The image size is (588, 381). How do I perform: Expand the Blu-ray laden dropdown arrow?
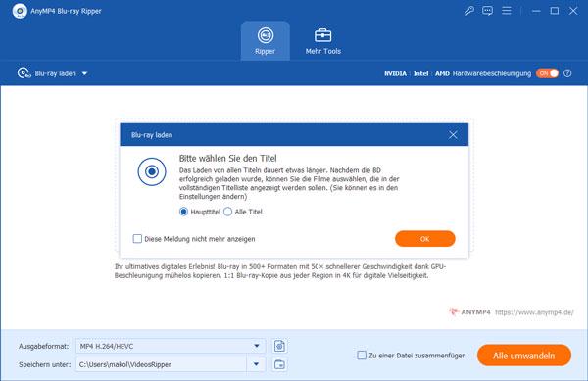click(84, 73)
